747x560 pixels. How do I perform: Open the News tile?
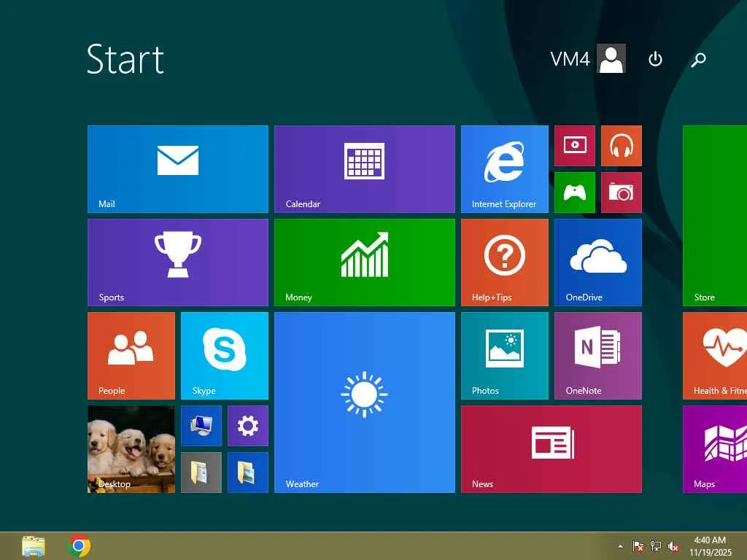coord(551,449)
